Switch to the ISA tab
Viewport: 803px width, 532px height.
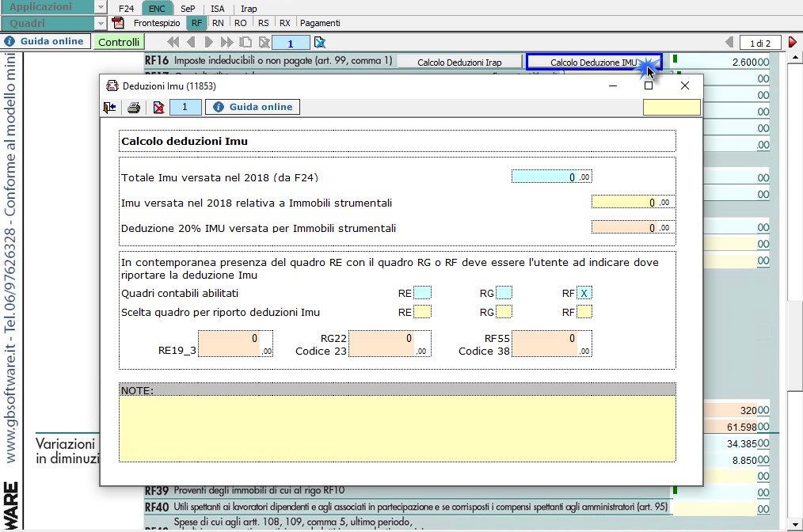click(218, 9)
